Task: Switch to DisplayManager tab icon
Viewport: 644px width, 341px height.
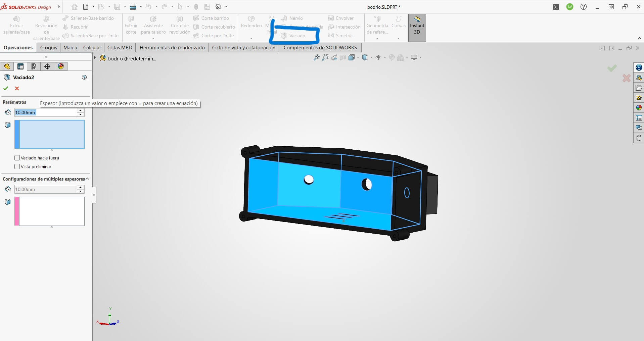Action: tap(61, 66)
